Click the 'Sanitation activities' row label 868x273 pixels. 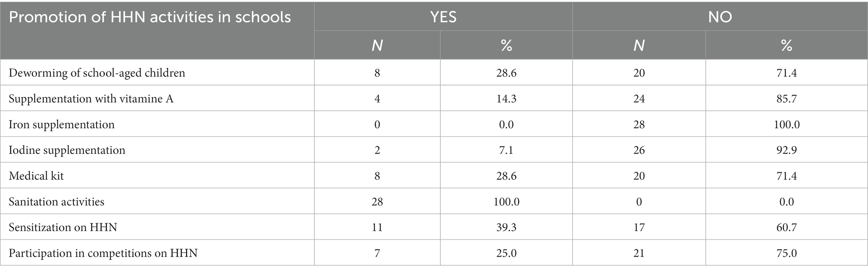56,202
